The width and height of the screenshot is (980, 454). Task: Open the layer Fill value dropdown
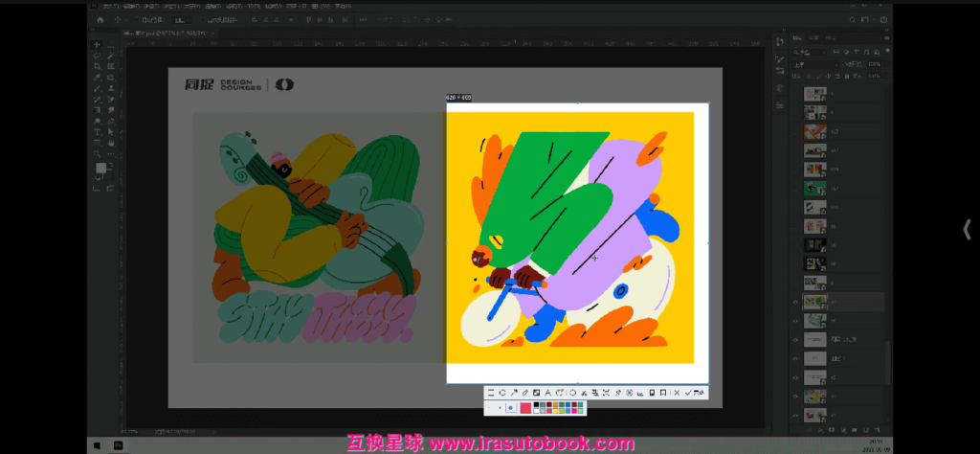point(887,77)
